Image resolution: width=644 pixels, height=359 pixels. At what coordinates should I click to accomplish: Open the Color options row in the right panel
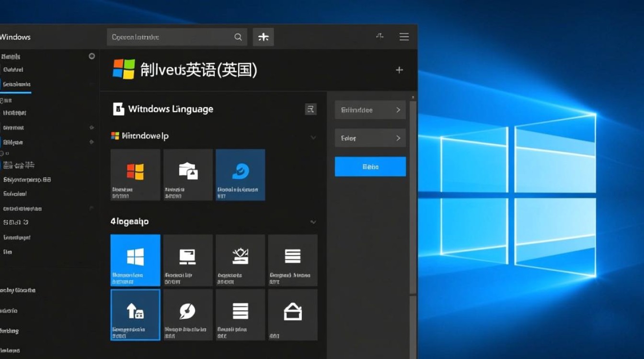370,138
